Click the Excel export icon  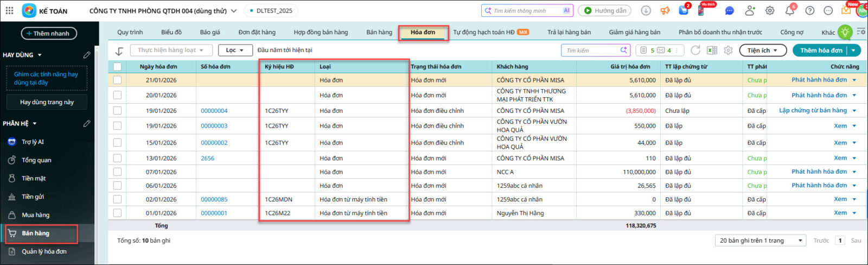click(x=712, y=51)
